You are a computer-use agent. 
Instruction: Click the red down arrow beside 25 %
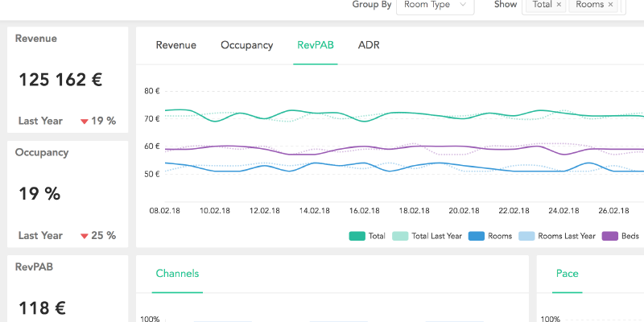tap(84, 236)
